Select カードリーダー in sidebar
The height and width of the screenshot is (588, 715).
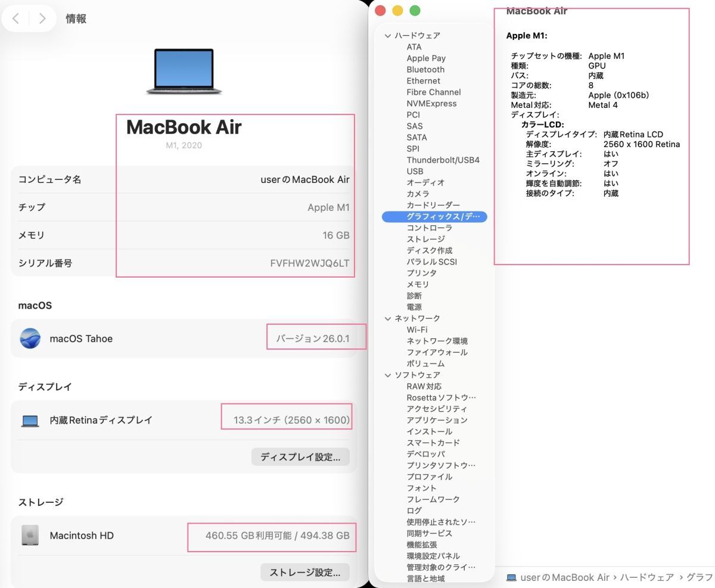433,206
